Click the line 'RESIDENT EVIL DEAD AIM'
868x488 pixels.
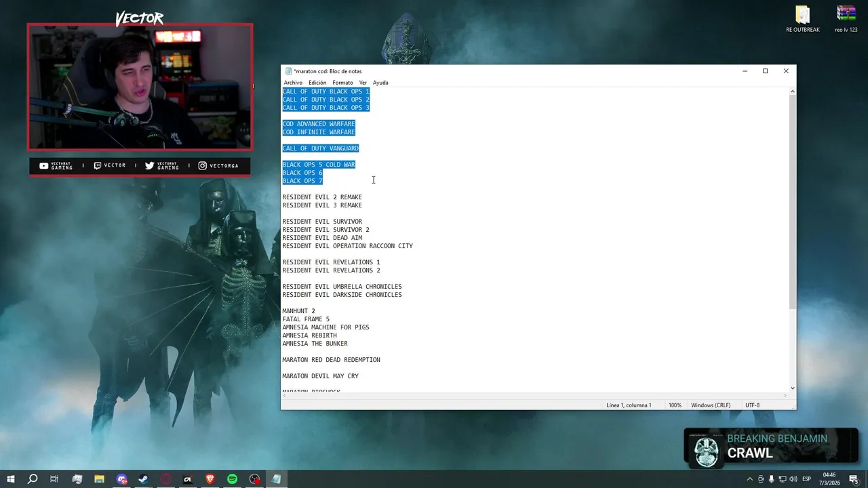pyautogui.click(x=322, y=238)
